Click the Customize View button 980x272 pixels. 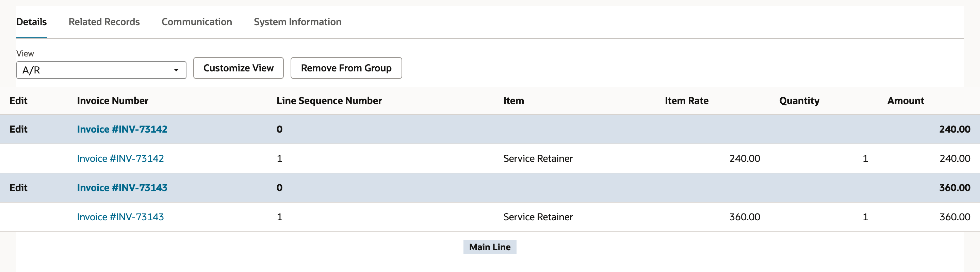pos(239,68)
